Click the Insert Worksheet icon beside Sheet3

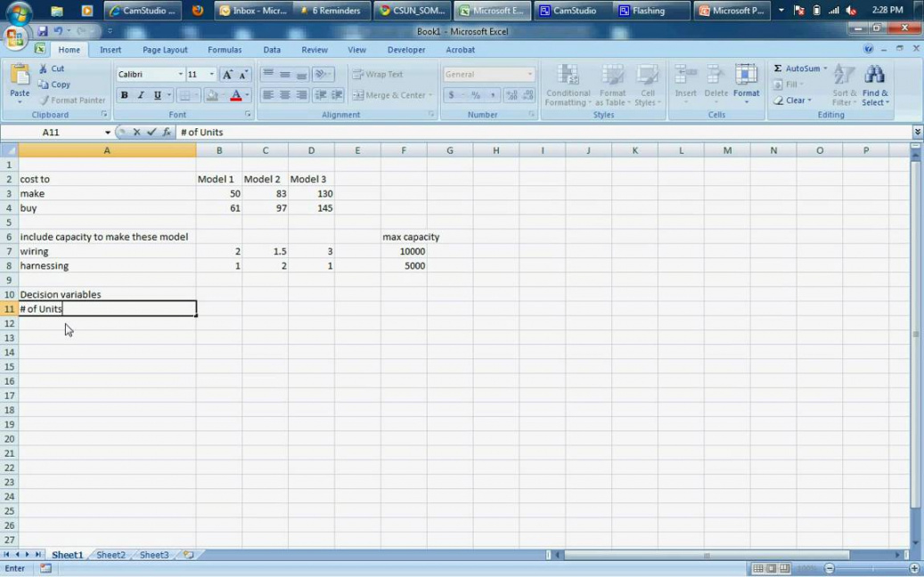pyautogui.click(x=188, y=555)
